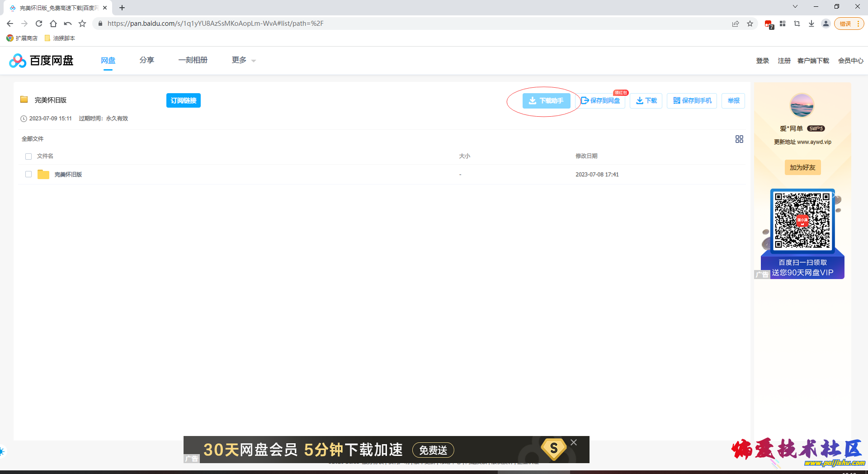Open the browser downloads icon

811,24
